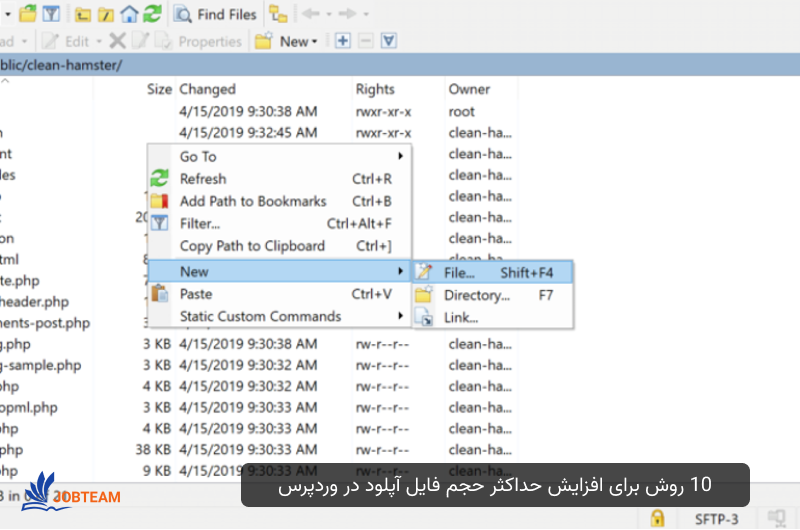Click the Rename pencil icon beside Delete
The width and height of the screenshot is (800, 530).
tap(140, 41)
